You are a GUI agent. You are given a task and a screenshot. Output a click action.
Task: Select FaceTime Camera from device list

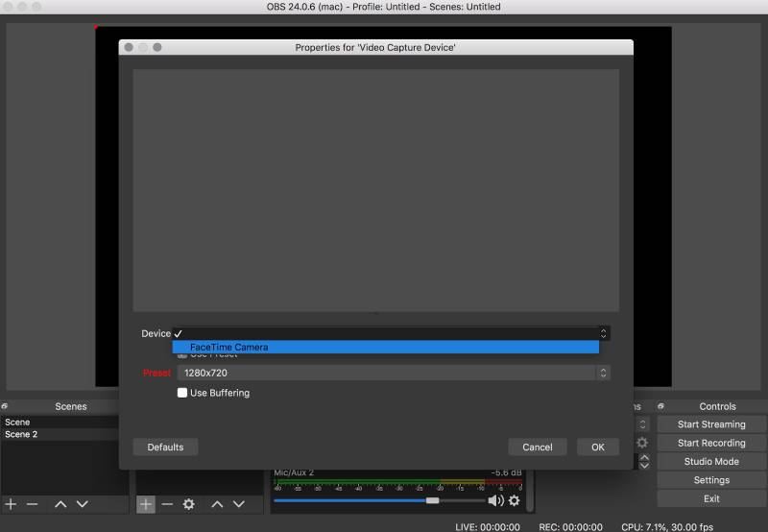(386, 347)
